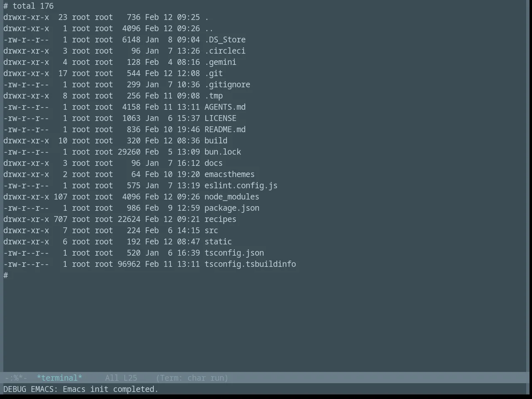Click the node_modules directory name
532x399 pixels.
[x=232, y=197]
